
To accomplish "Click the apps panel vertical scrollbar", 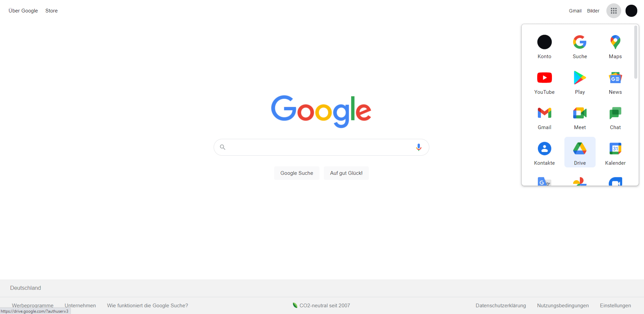I will click(635, 52).
